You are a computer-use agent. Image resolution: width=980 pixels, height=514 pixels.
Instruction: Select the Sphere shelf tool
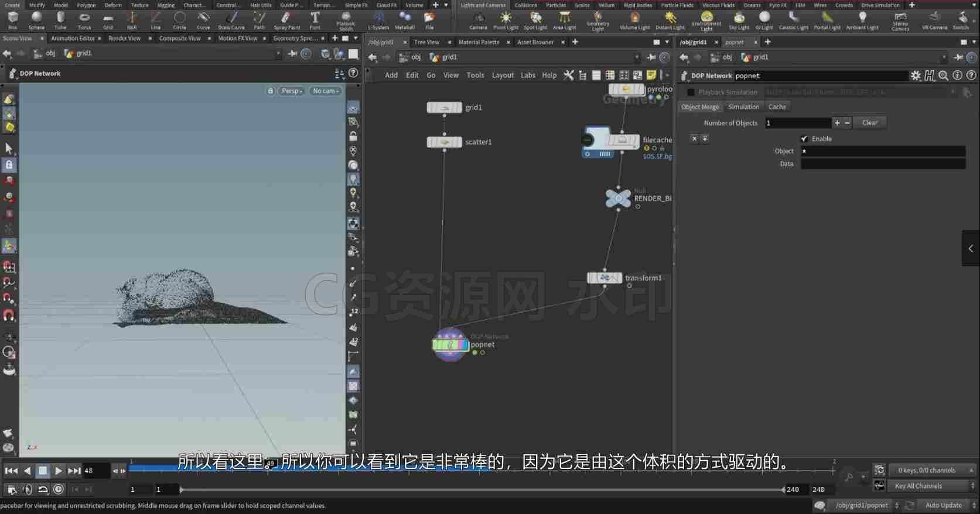click(36, 20)
